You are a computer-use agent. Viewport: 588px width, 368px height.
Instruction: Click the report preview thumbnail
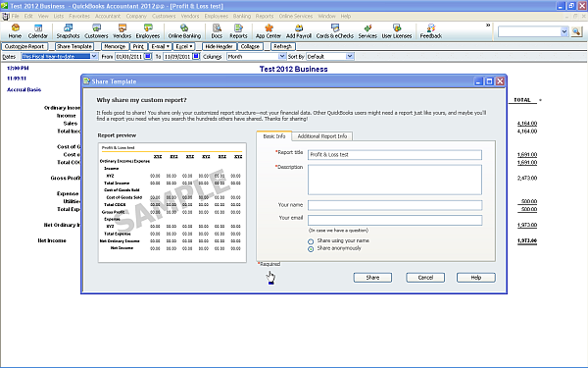[172, 202]
